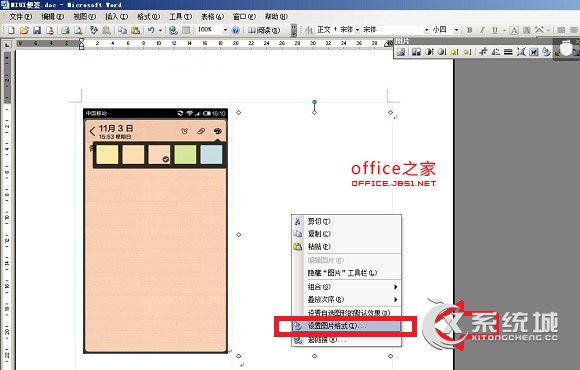Viewport: 580px width, 370px height.
Task: Click the More Brightness sun icon
Action: coord(454,52)
